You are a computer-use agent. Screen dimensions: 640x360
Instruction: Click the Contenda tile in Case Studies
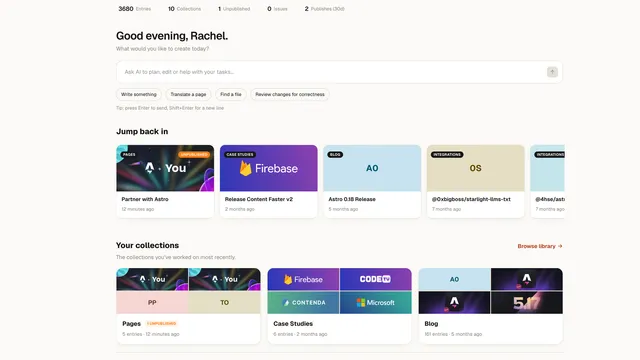click(303, 302)
